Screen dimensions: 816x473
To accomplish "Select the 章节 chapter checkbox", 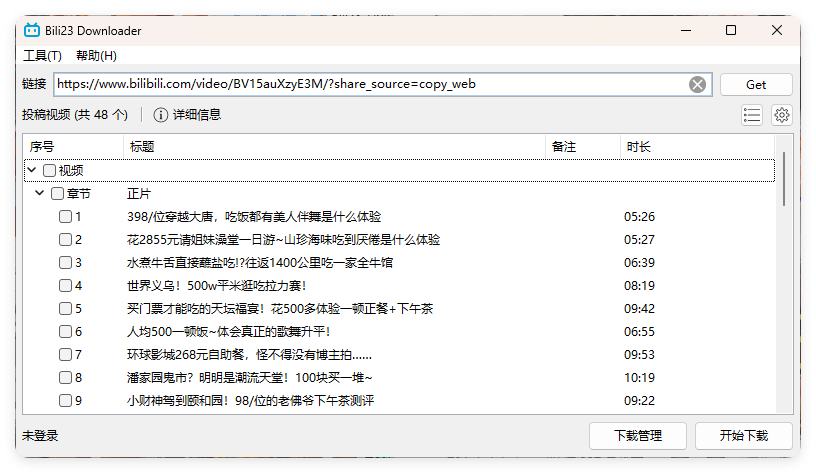I will (x=57, y=194).
